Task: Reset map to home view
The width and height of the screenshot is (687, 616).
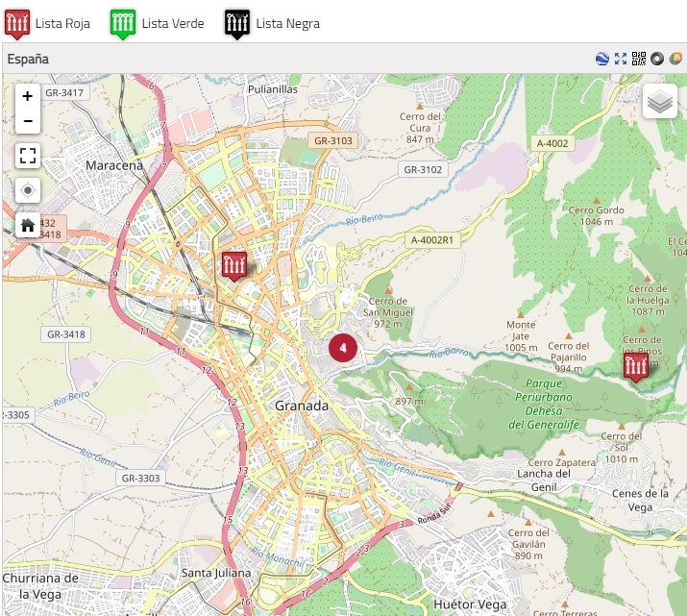Action: pos(28,225)
